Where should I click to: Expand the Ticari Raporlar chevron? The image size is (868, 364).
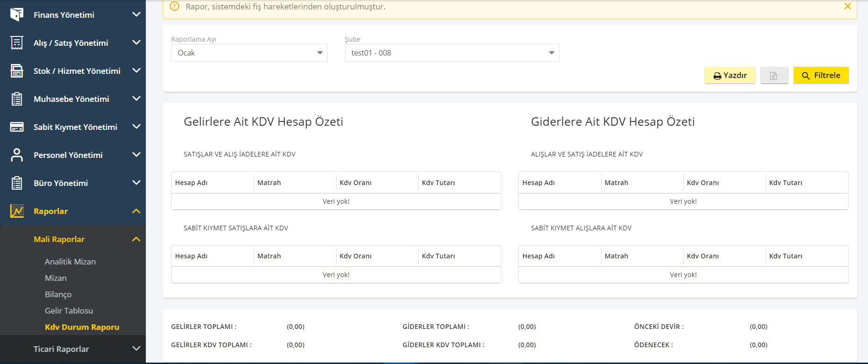click(136, 349)
